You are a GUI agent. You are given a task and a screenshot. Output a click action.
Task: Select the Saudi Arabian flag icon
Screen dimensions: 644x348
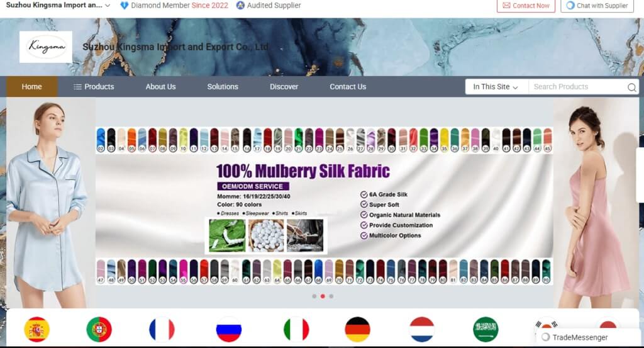[486, 329]
